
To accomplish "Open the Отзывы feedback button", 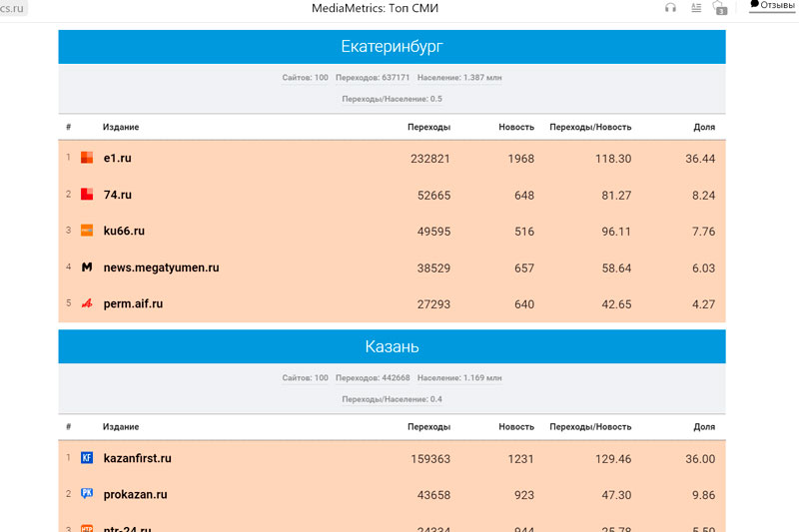I will click(772, 6).
